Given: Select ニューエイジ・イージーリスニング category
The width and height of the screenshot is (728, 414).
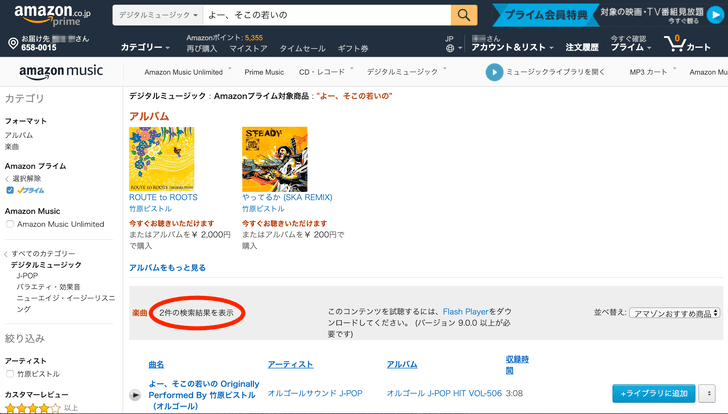Looking at the screenshot, I should coord(65,304).
